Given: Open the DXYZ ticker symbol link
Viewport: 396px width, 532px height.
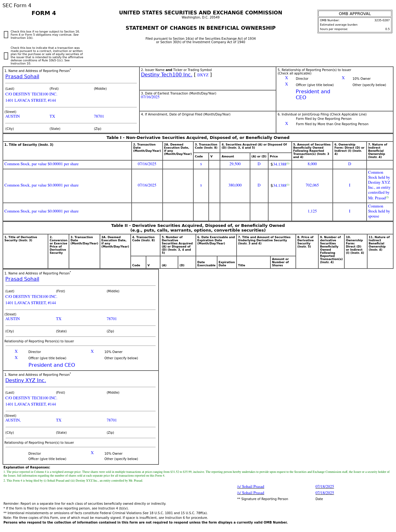Looking at the screenshot, I should [203, 75].
